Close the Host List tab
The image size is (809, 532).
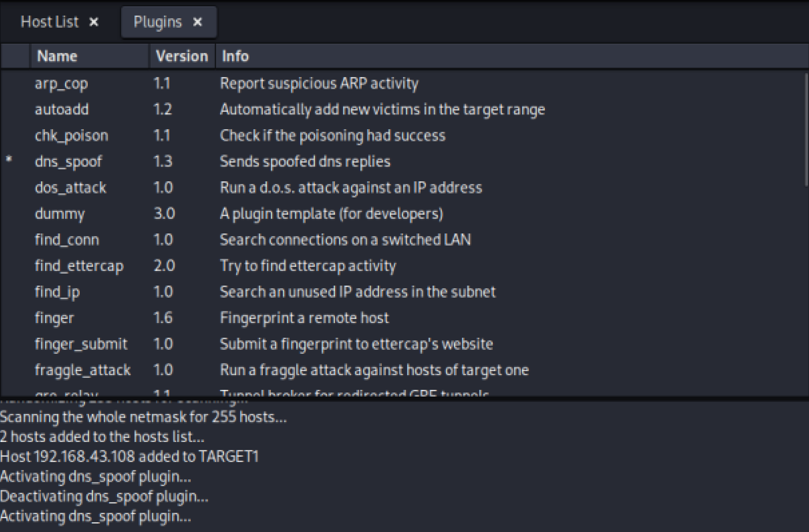[x=94, y=22]
